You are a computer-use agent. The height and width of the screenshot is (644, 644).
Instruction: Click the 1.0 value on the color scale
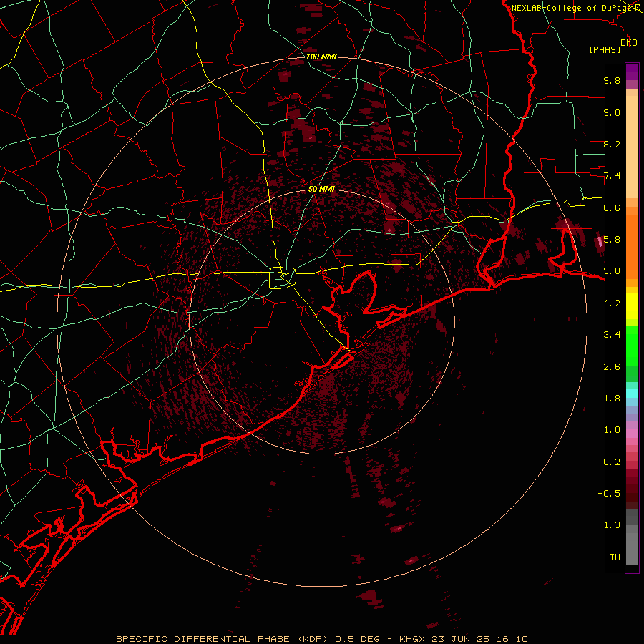pos(612,430)
